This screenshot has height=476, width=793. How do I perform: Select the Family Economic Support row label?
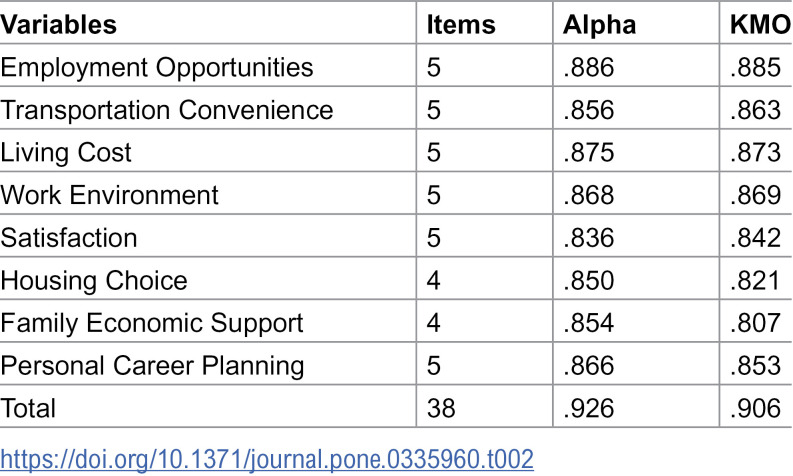pos(152,323)
